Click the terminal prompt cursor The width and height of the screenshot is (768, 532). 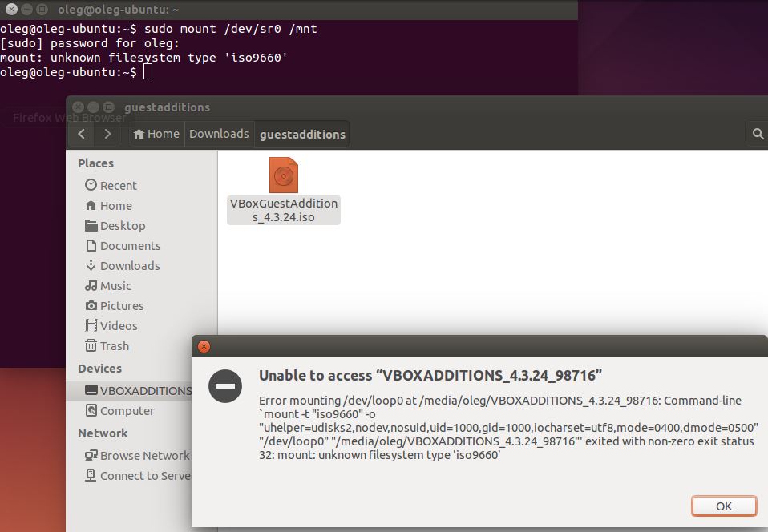click(148, 72)
